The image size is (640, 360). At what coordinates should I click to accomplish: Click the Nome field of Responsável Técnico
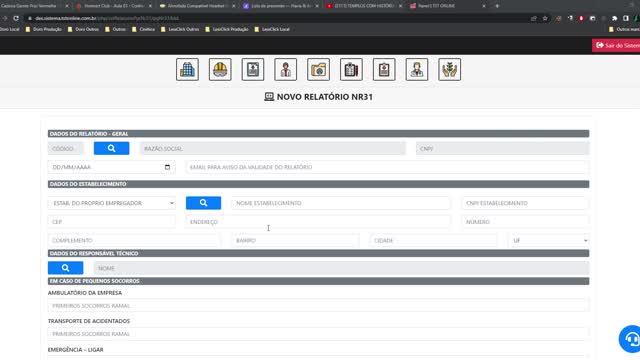coord(341,268)
